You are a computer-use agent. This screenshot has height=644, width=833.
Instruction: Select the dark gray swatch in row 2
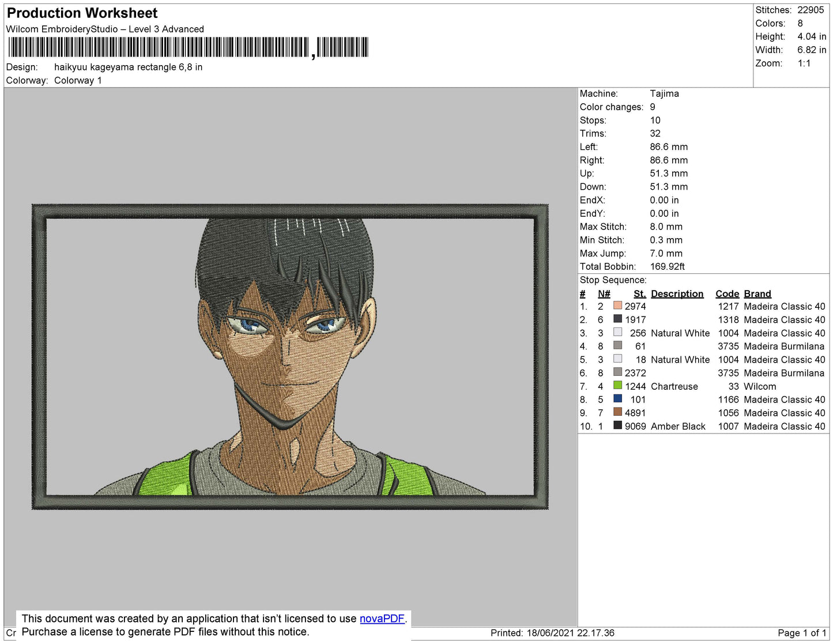click(617, 319)
